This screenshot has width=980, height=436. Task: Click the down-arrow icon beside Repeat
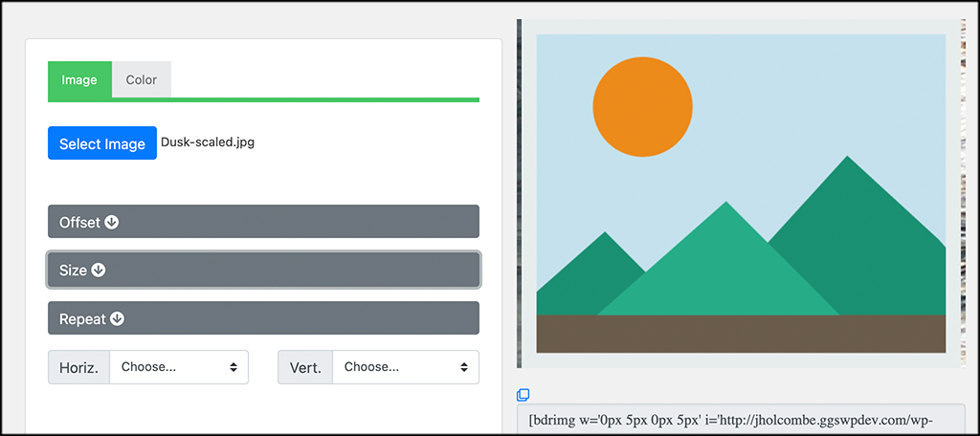tap(117, 318)
